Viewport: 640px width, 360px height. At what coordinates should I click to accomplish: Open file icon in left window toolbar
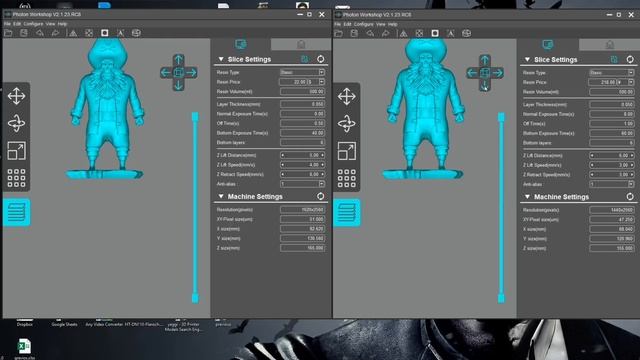click(8, 33)
